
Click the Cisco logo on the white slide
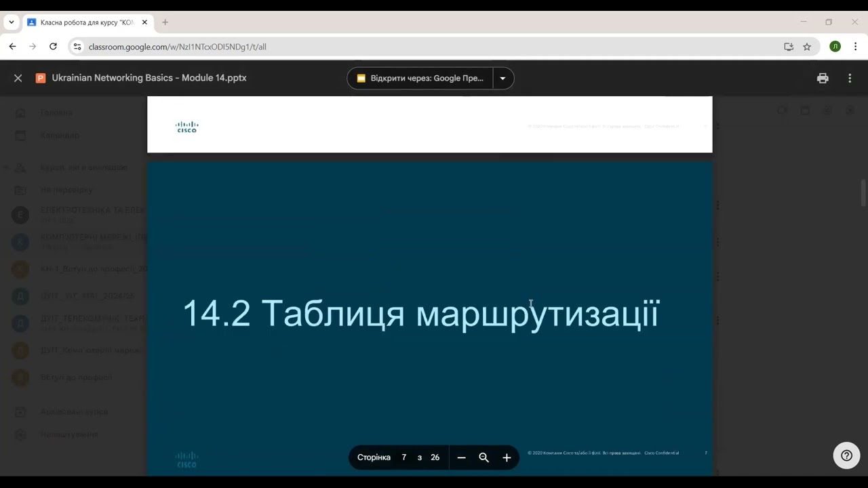tap(186, 127)
